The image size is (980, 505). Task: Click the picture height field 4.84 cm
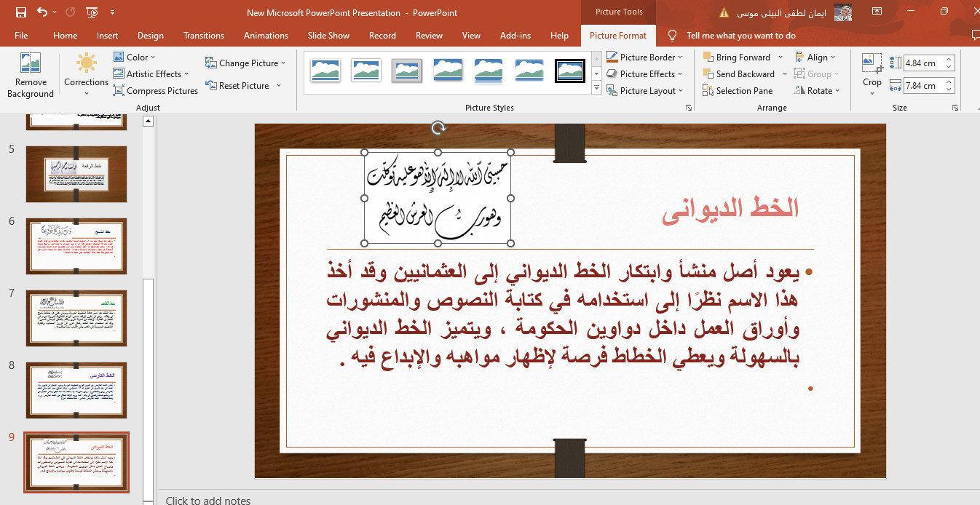pyautogui.click(x=922, y=63)
